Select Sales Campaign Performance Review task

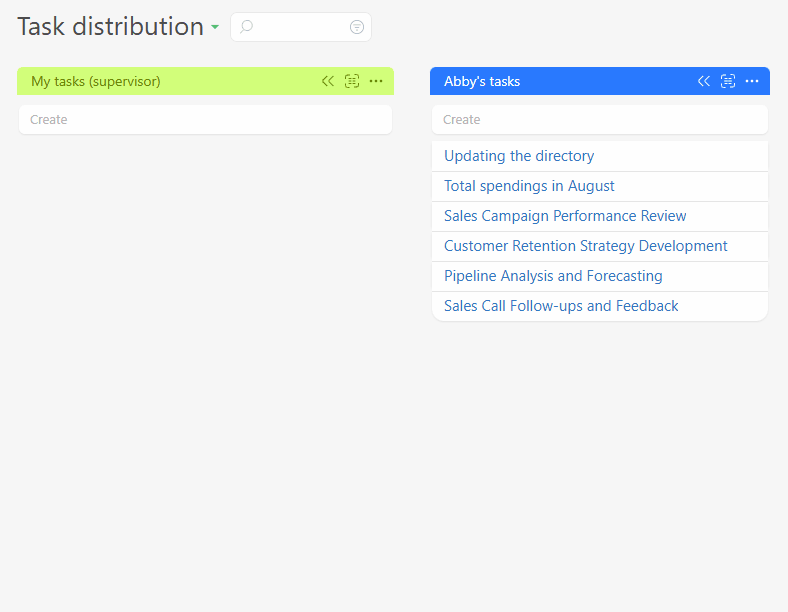point(565,216)
